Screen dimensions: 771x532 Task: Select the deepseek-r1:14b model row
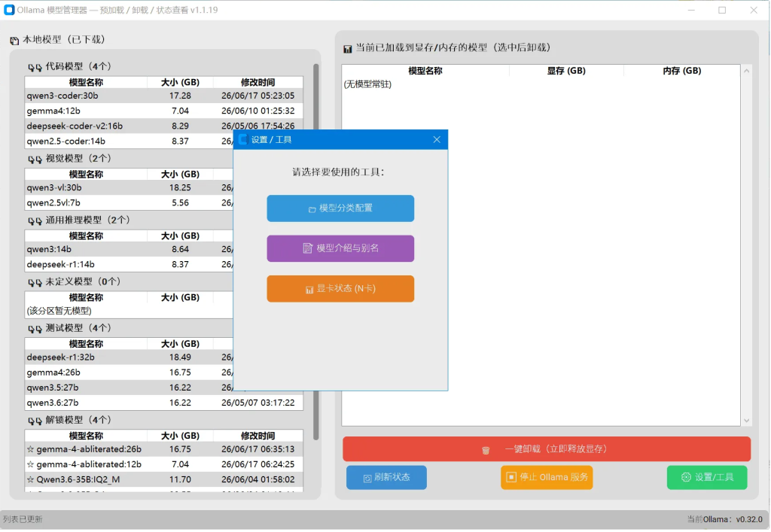[129, 264]
